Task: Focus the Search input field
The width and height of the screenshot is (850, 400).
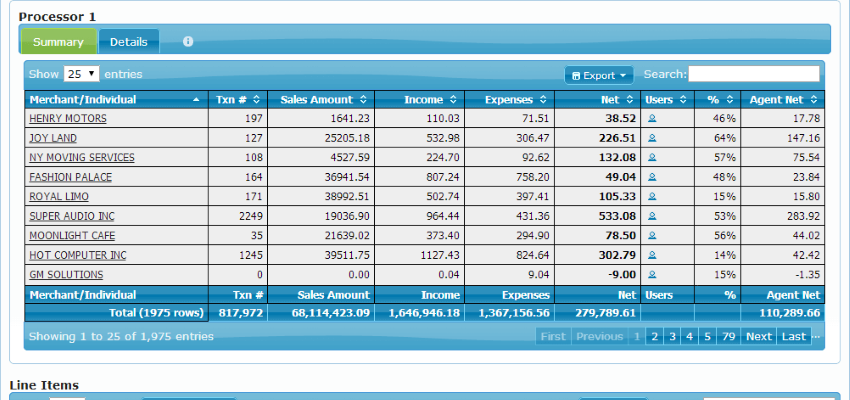Action: pos(754,74)
